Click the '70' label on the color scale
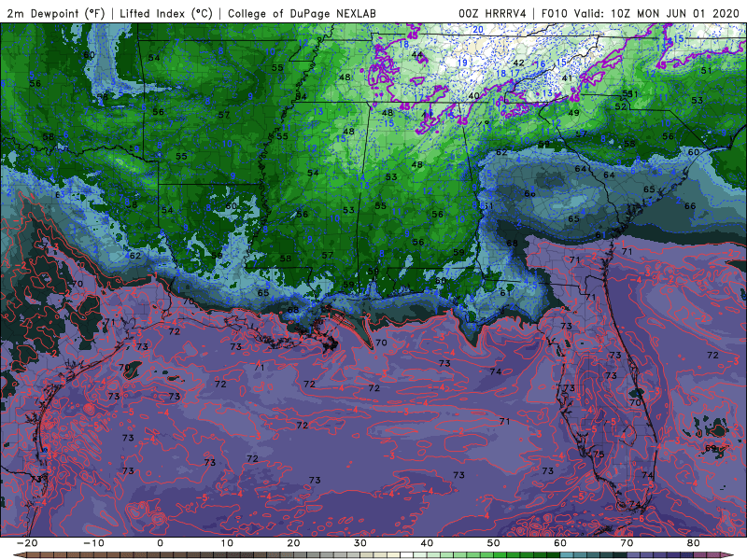The width and height of the screenshot is (747, 560). (x=627, y=543)
